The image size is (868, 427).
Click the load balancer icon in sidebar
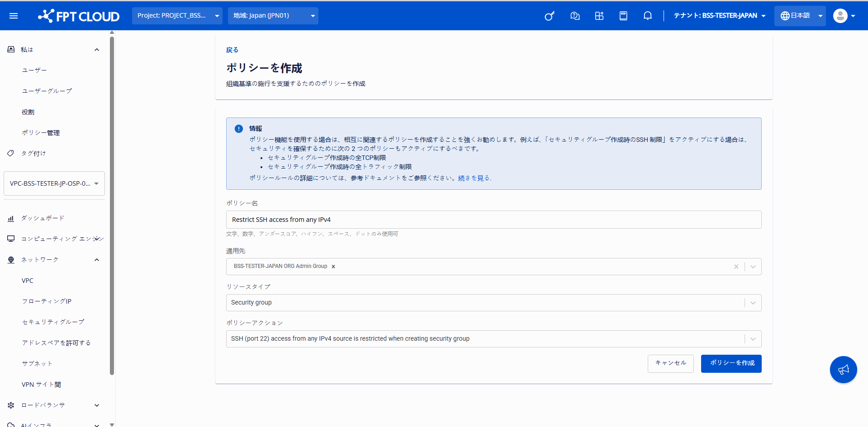tap(11, 405)
